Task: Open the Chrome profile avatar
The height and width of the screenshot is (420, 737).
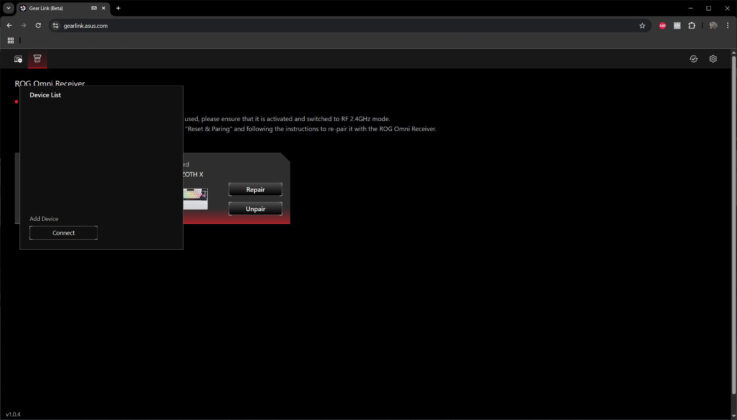Action: click(x=713, y=26)
